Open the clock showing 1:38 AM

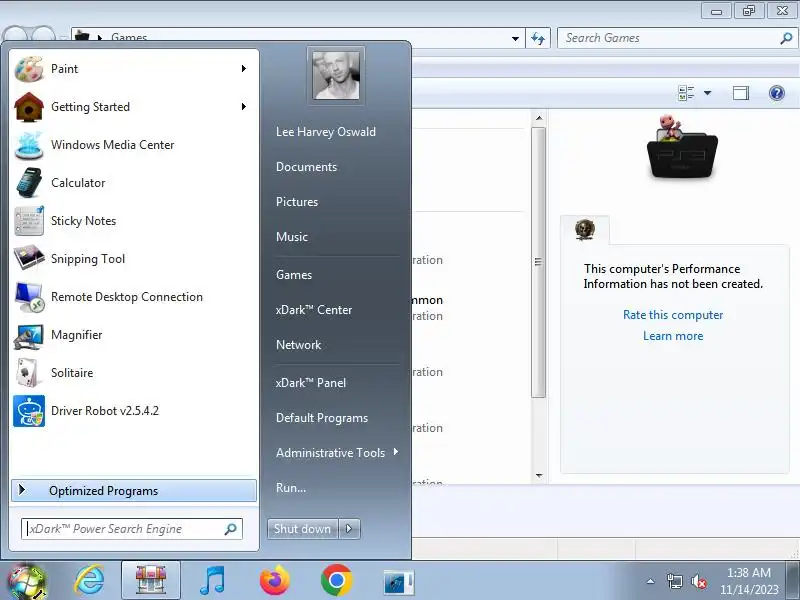[748, 581]
